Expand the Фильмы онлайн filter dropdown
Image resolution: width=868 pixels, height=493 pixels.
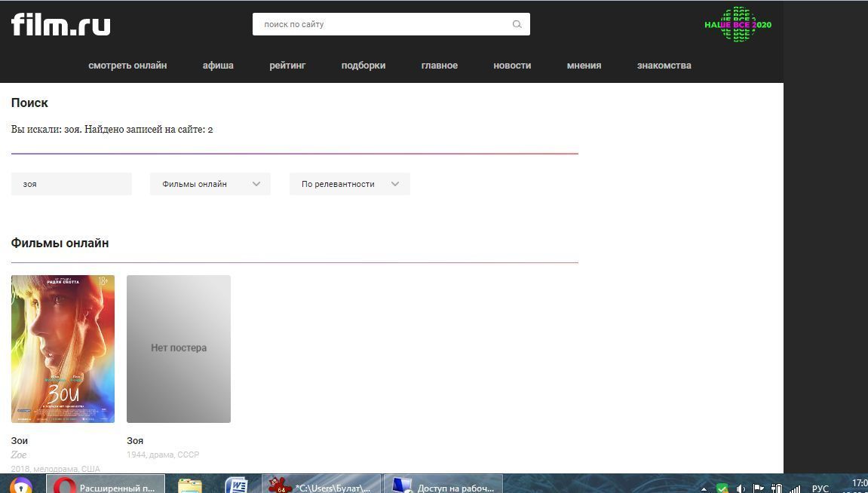210,184
